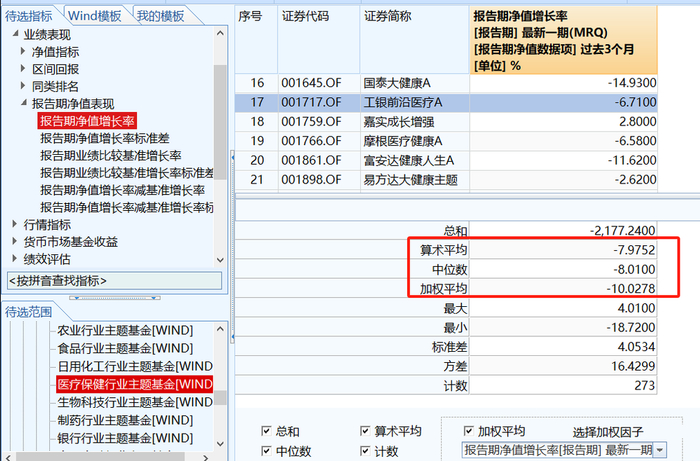Open the 选择加权因子 dropdown
This screenshot has width=700, height=461.
[660, 450]
